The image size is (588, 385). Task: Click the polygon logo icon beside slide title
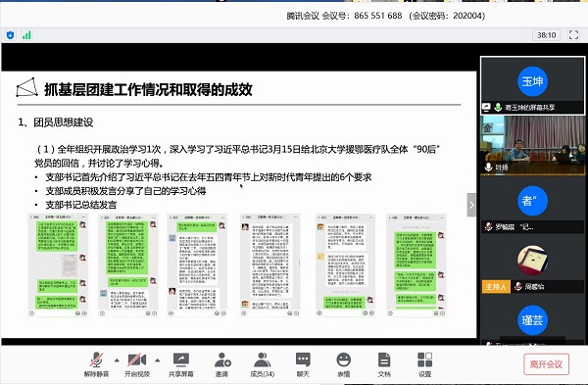(27, 87)
